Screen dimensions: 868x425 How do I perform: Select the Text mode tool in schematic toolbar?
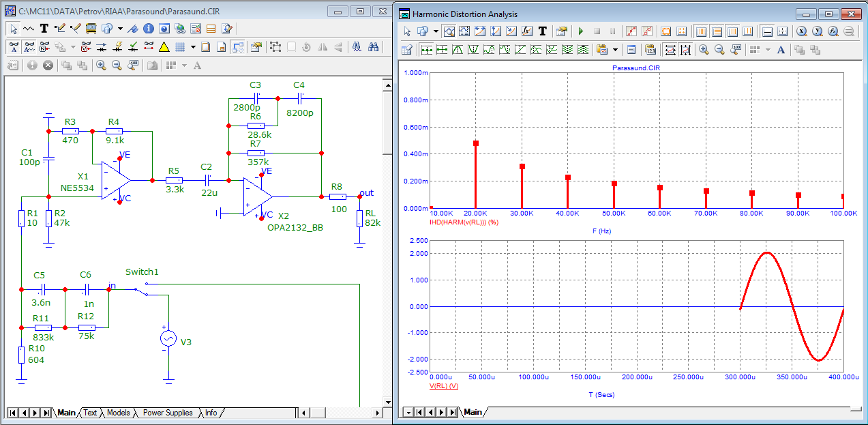pos(44,29)
